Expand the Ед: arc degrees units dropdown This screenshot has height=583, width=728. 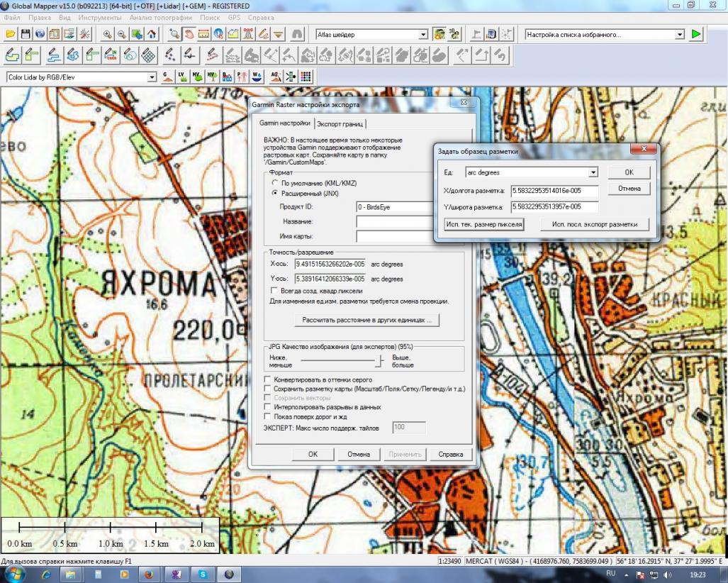point(593,172)
